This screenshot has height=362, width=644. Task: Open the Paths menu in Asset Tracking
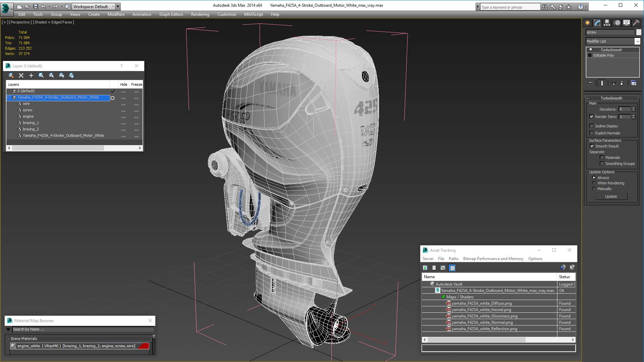[x=453, y=259]
